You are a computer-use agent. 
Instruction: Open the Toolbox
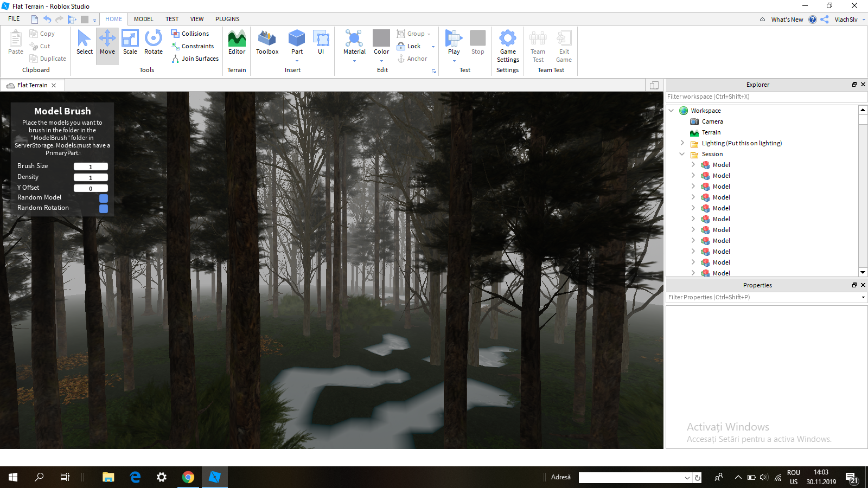[267, 43]
